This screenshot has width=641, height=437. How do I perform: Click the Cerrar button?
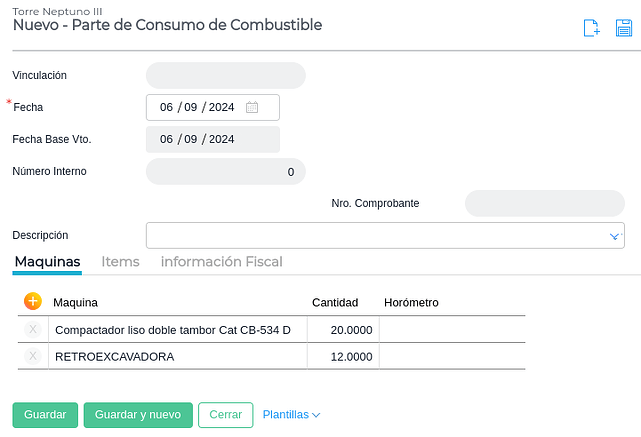pyautogui.click(x=225, y=415)
